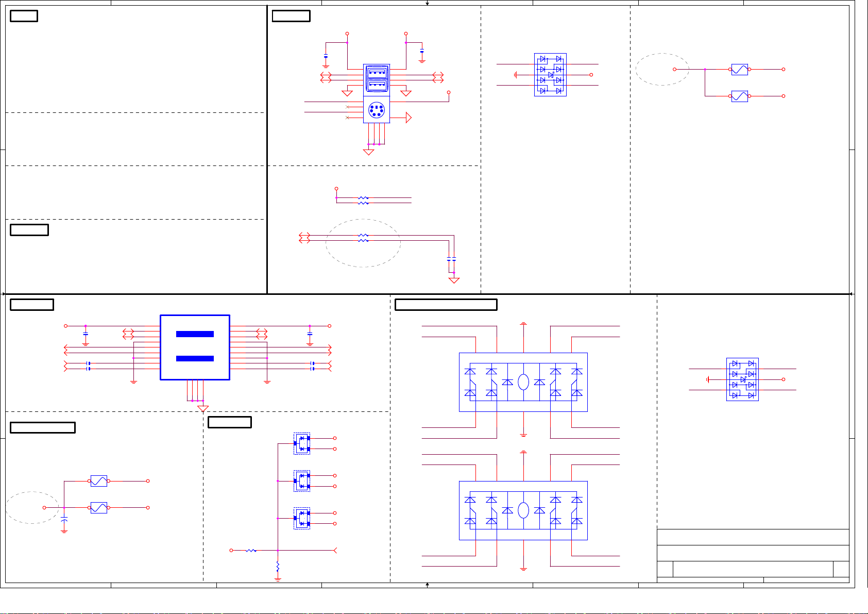Click the ground triangle under the large IC
Viewport: 868px width, 614px height.
203,409
